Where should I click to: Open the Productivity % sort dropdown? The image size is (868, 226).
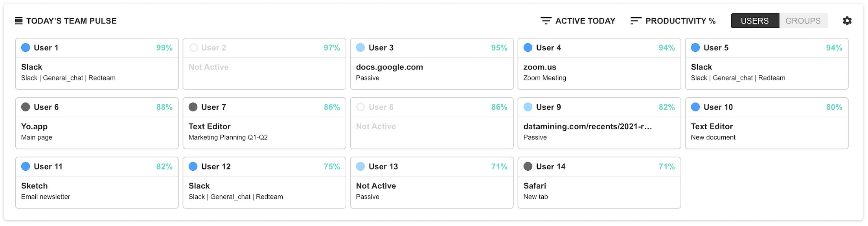pyautogui.click(x=673, y=21)
